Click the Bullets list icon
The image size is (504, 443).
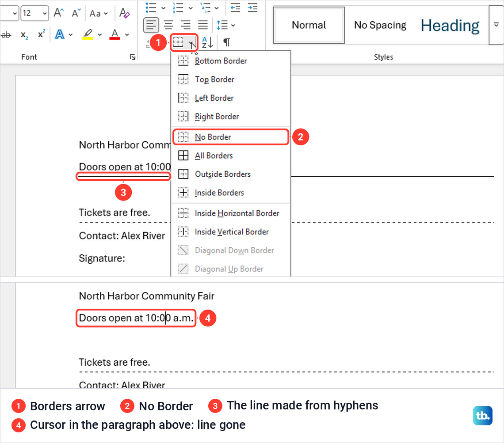(151, 8)
